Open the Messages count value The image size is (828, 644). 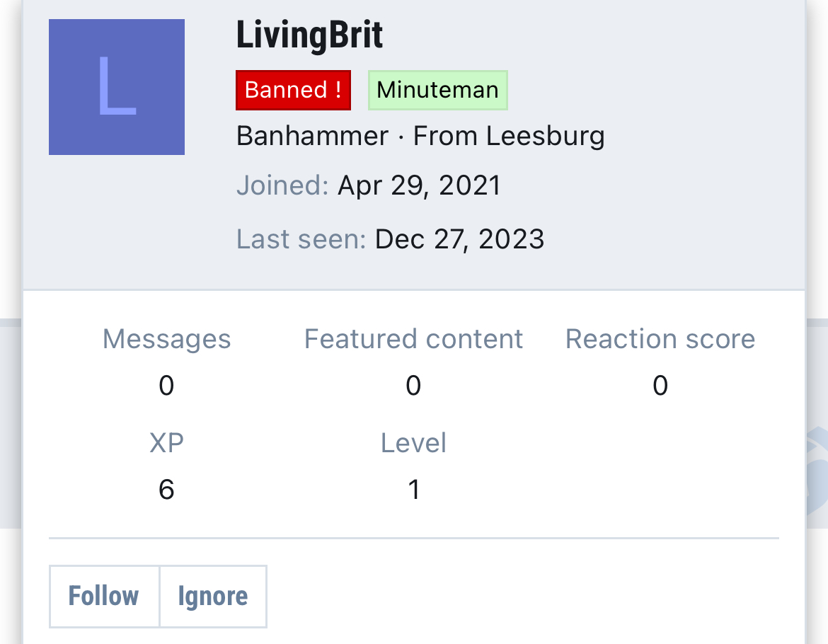166,386
